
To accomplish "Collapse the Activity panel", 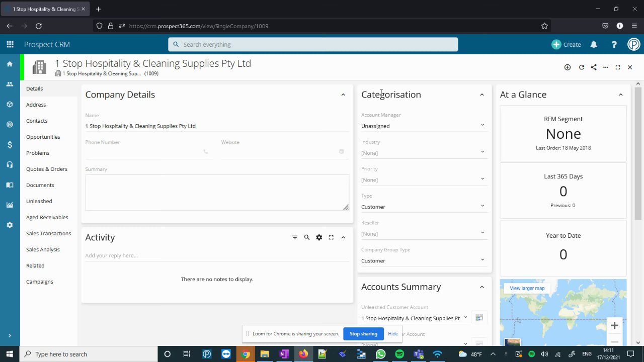I will [x=343, y=237].
